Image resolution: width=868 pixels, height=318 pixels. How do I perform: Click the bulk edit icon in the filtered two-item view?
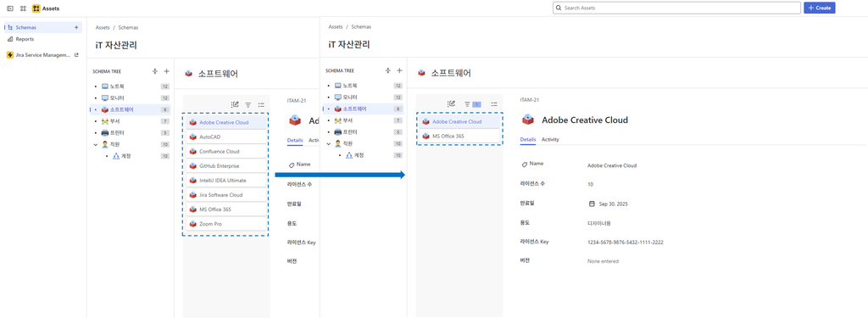pos(451,103)
